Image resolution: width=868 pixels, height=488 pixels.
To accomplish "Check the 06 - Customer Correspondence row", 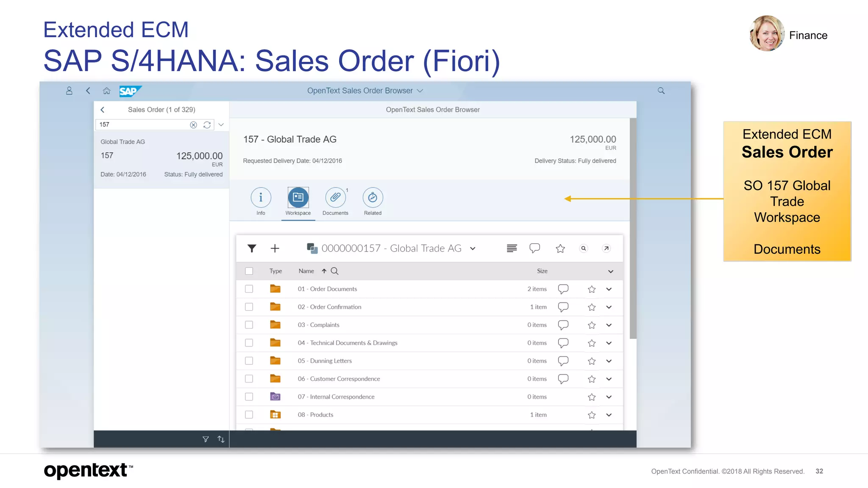I will click(249, 379).
